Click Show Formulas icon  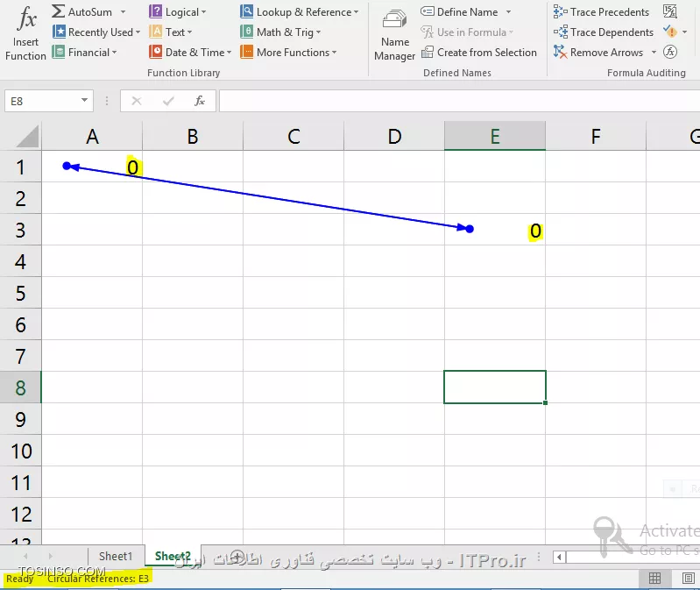pos(670,11)
